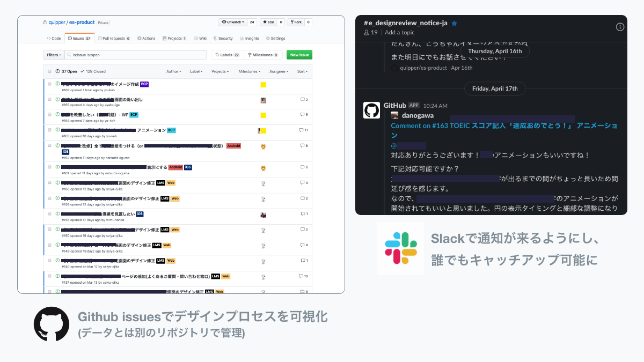Check the checkbox for issue #166
644x362 pixels.
point(50,84)
